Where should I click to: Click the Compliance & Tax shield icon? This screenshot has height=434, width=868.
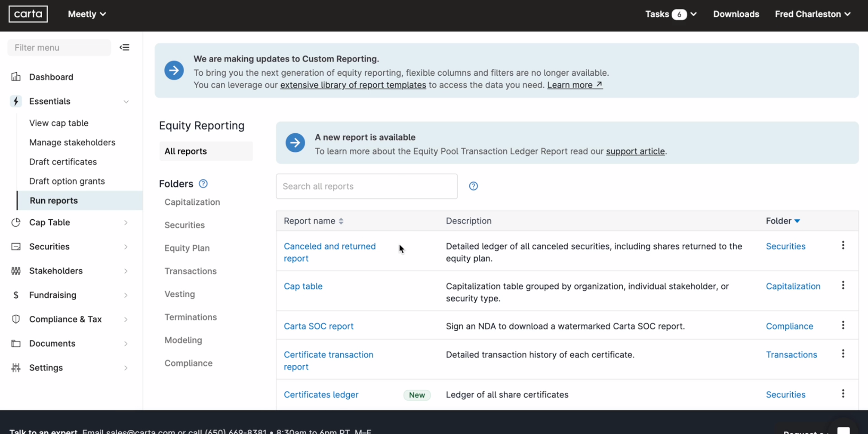pos(16,319)
